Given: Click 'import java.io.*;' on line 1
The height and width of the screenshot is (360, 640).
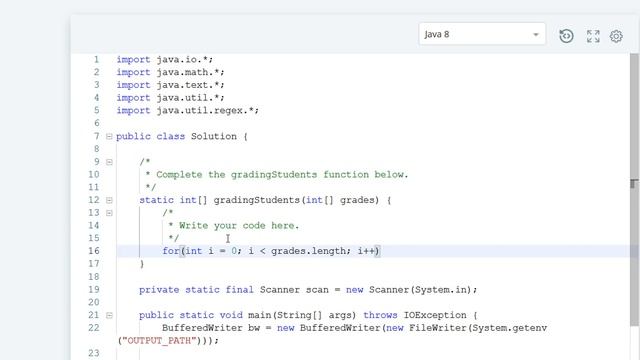Looking at the screenshot, I should point(164,60).
